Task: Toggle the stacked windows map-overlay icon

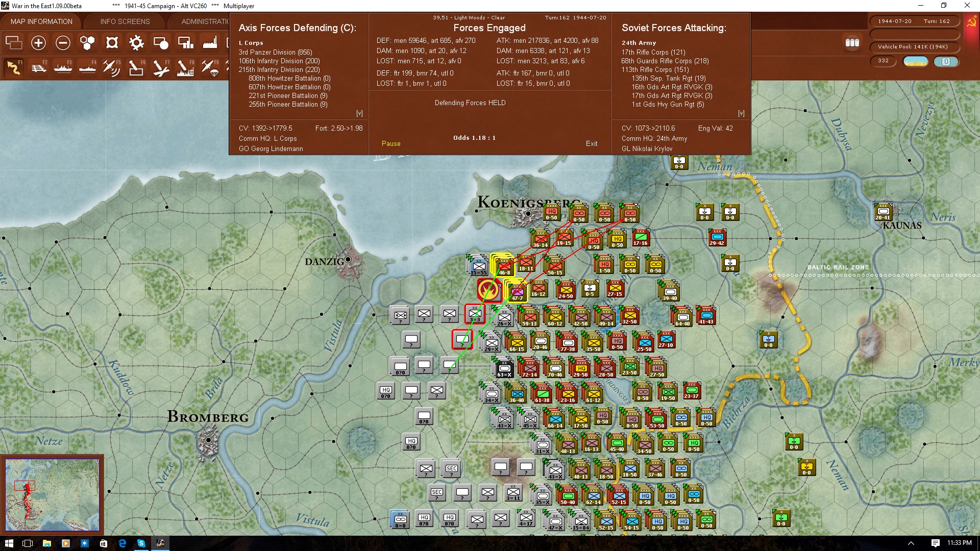Action: [x=14, y=43]
